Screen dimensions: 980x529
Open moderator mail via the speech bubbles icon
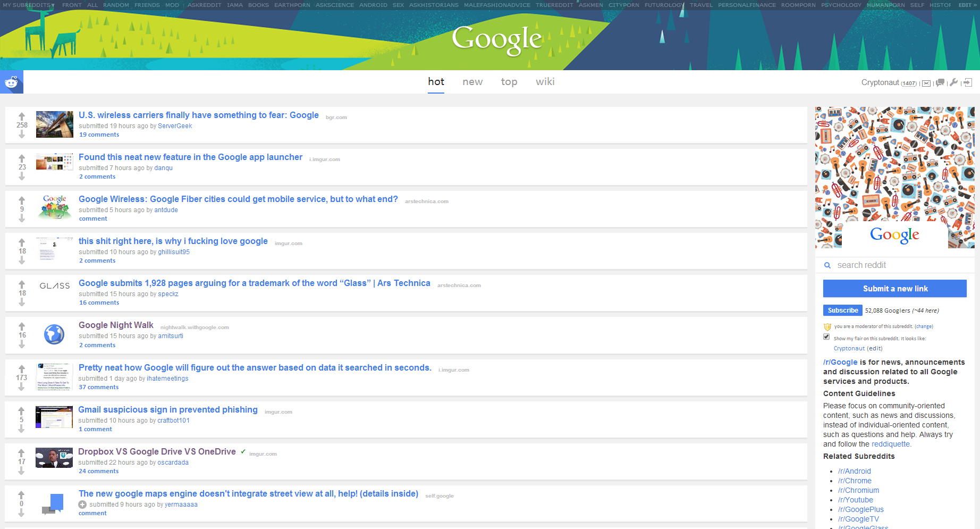940,82
